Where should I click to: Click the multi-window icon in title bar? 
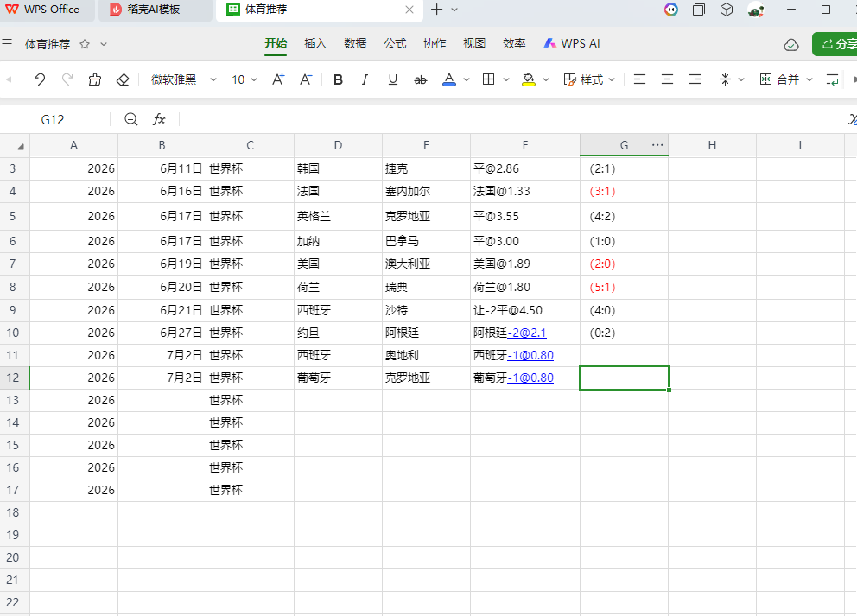click(x=699, y=10)
